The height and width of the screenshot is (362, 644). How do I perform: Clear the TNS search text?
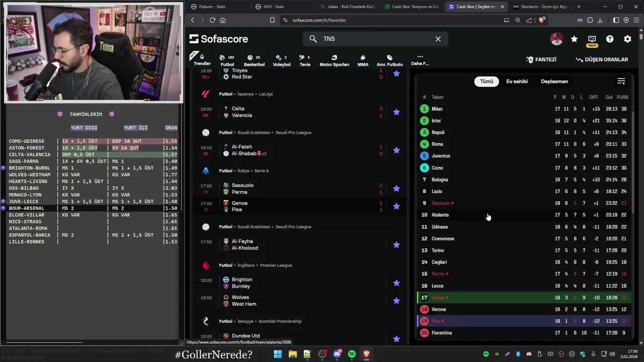[x=438, y=39]
